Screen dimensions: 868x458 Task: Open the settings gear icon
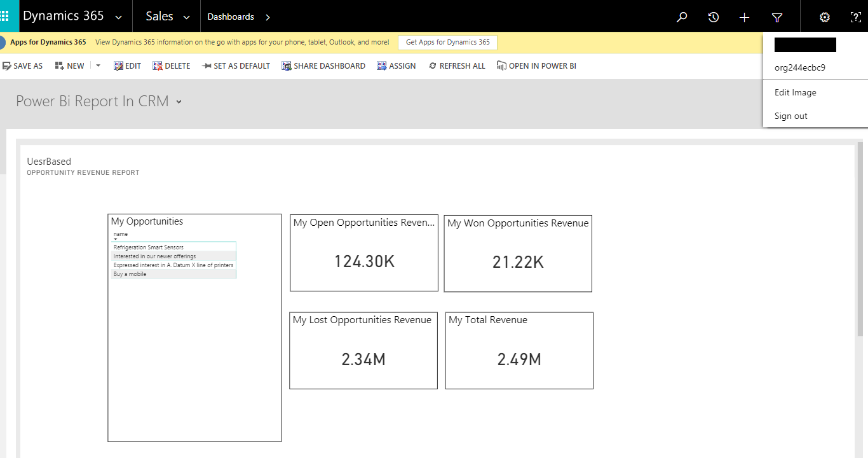pos(825,17)
